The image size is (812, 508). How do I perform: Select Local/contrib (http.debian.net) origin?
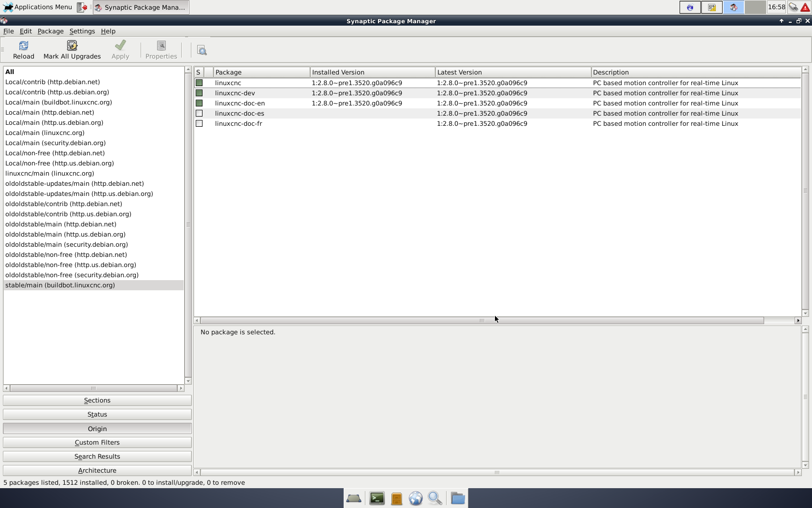[x=93, y=82]
